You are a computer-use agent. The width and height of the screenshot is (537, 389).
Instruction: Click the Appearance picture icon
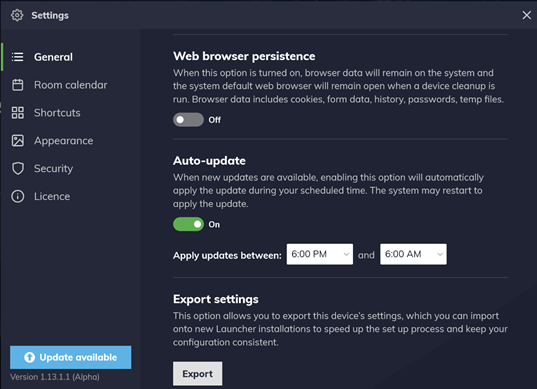pos(17,141)
